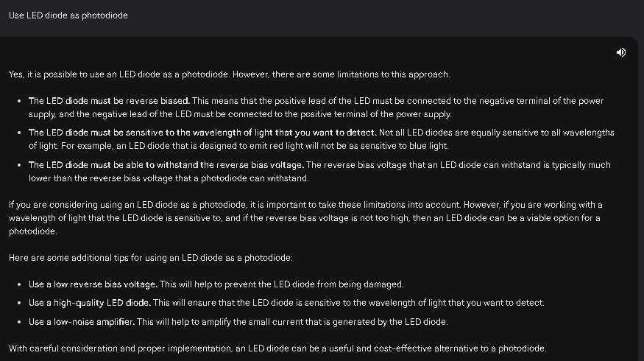Click the speaker read-aloud icon

[x=621, y=52]
